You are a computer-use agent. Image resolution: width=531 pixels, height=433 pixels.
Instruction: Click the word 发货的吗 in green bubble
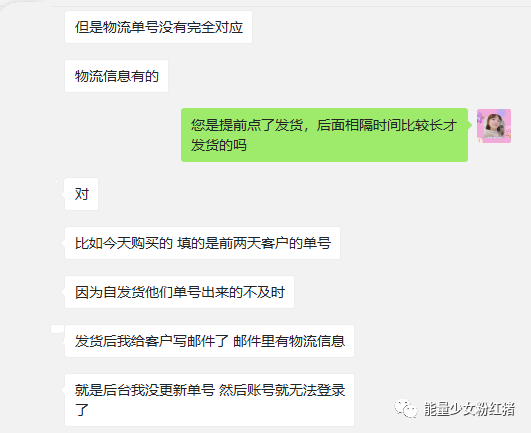click(x=218, y=145)
